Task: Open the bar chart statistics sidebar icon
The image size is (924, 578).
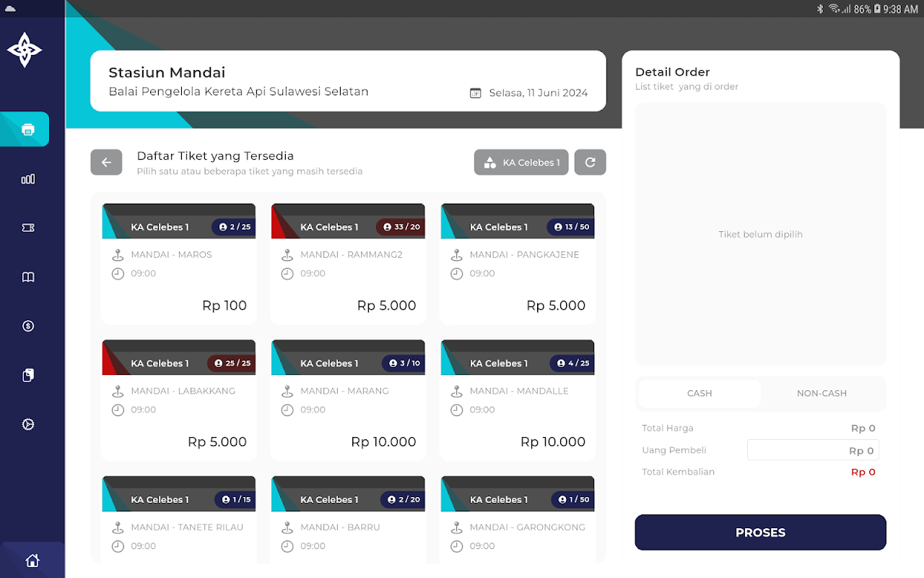Action: (x=28, y=179)
